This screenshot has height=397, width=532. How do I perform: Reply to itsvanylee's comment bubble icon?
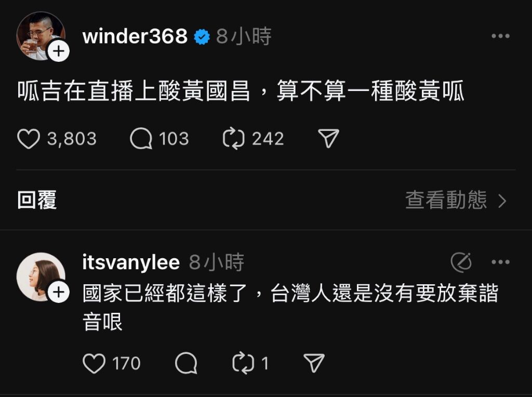[x=186, y=363]
